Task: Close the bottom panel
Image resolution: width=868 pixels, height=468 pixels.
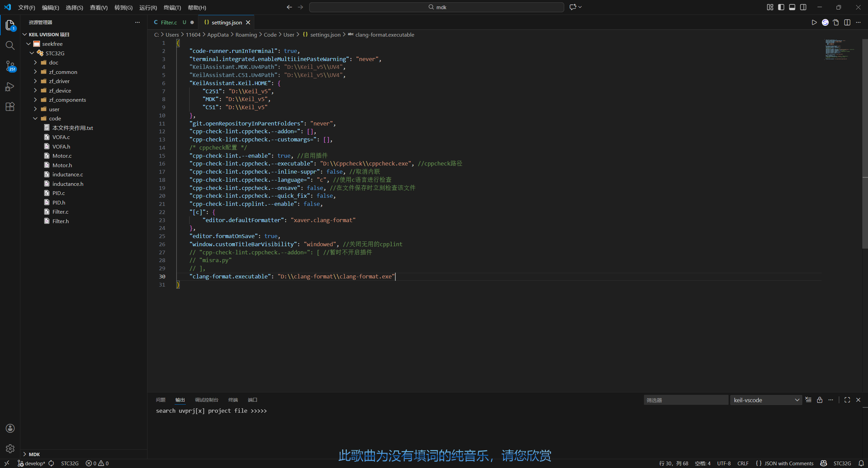Action: click(859, 400)
